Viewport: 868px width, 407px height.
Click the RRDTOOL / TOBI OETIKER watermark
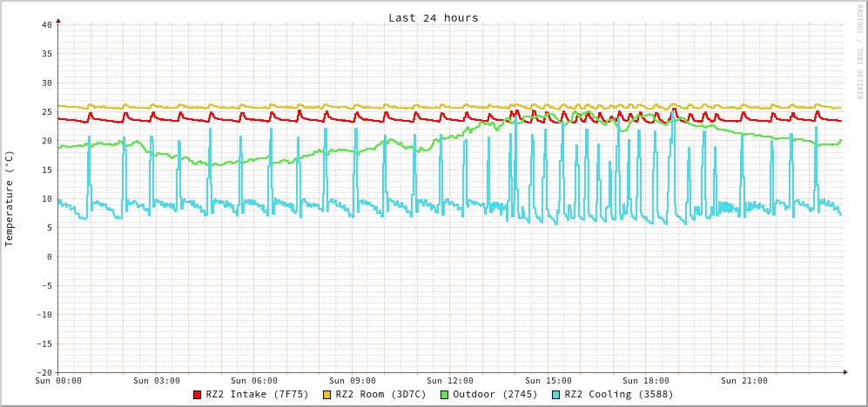pos(858,50)
